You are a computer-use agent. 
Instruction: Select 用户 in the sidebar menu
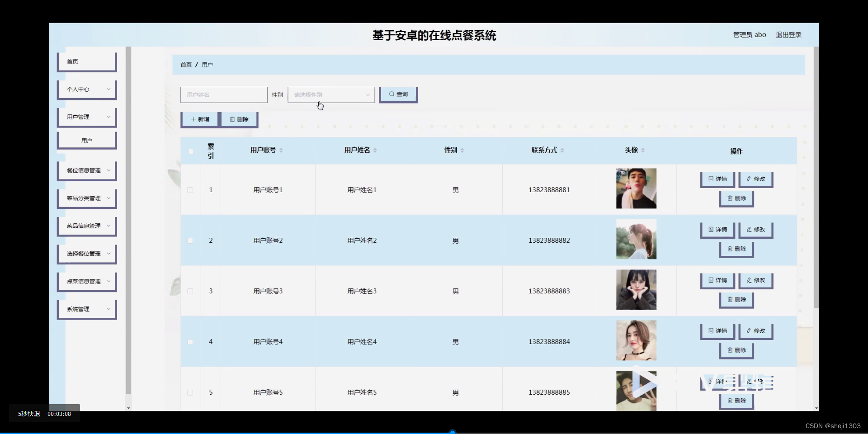click(x=86, y=140)
